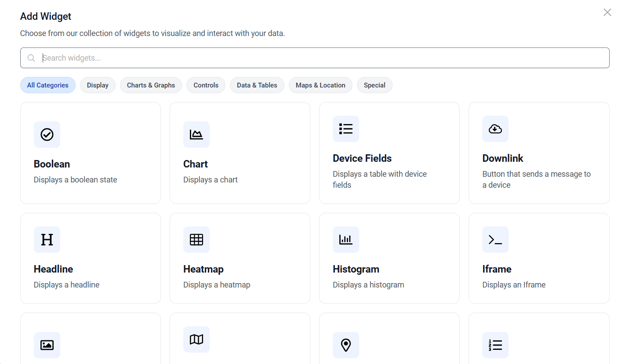Click the Heatmap grid icon
The width and height of the screenshot is (618, 364).
[x=196, y=240]
